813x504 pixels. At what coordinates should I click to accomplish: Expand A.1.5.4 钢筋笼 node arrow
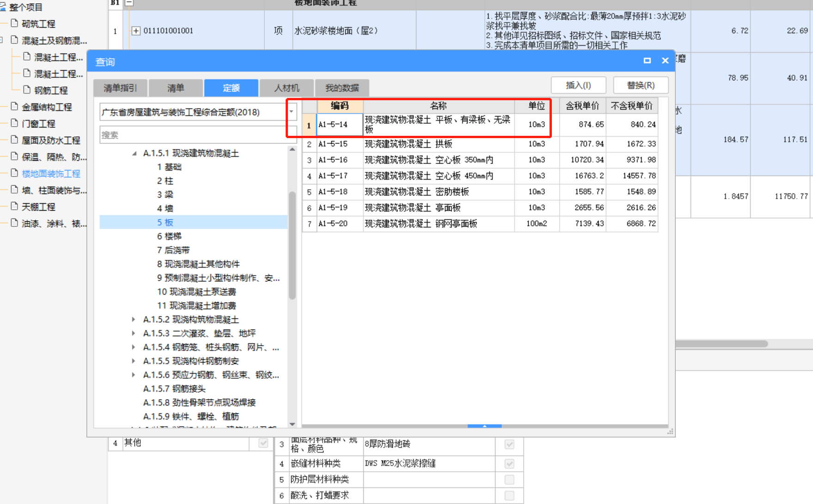click(x=134, y=347)
